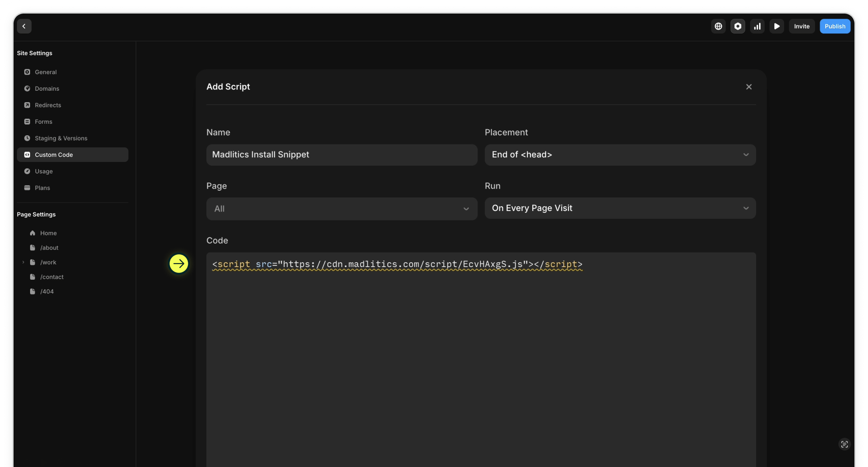Image resolution: width=868 pixels, height=467 pixels.
Task: Open the Domains settings item
Action: [x=47, y=89]
